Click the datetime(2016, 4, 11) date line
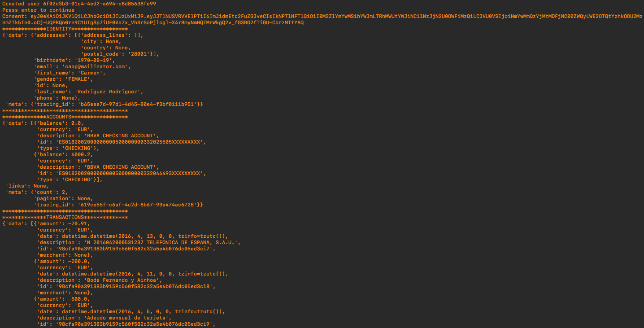This screenshot has height=328, width=644. point(133,274)
